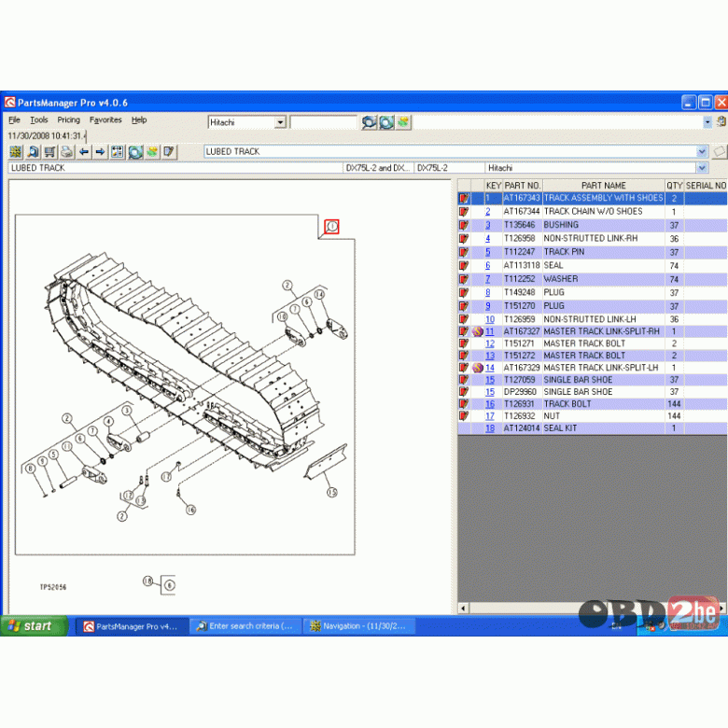Image resolution: width=728 pixels, height=728 pixels.
Task: Sort by PART NAME column header
Action: pyautogui.click(x=604, y=185)
